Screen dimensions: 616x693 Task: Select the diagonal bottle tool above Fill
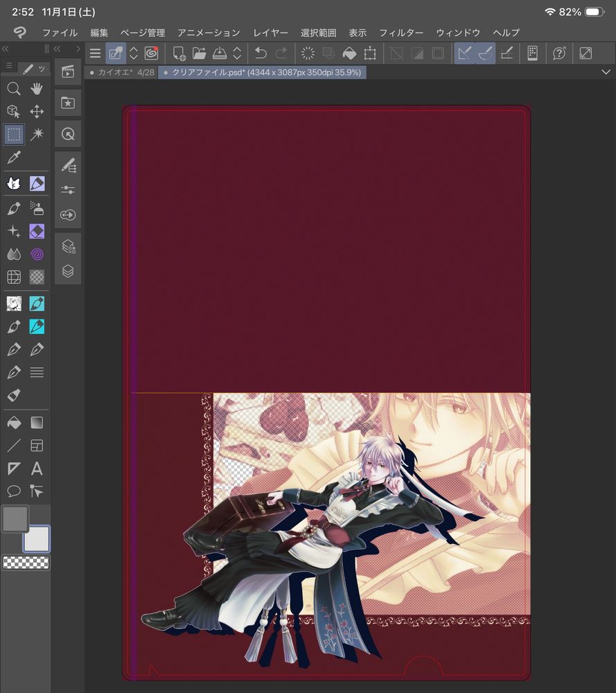14,396
